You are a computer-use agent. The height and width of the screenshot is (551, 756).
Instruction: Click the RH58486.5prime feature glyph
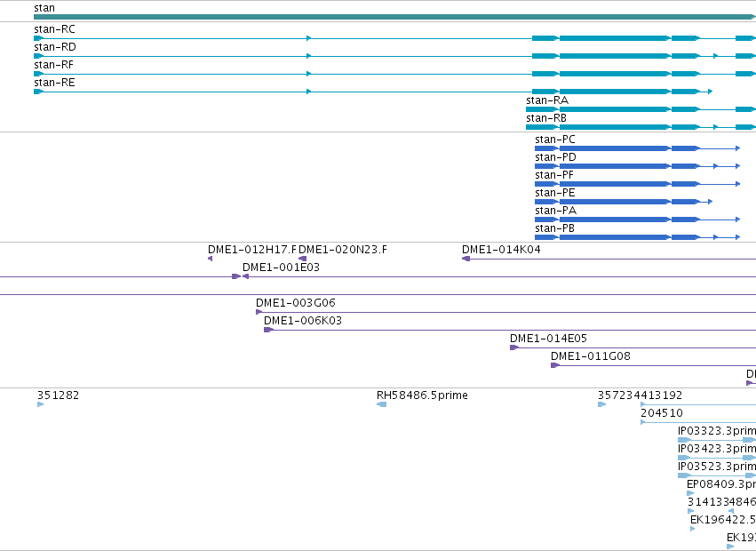381,404
